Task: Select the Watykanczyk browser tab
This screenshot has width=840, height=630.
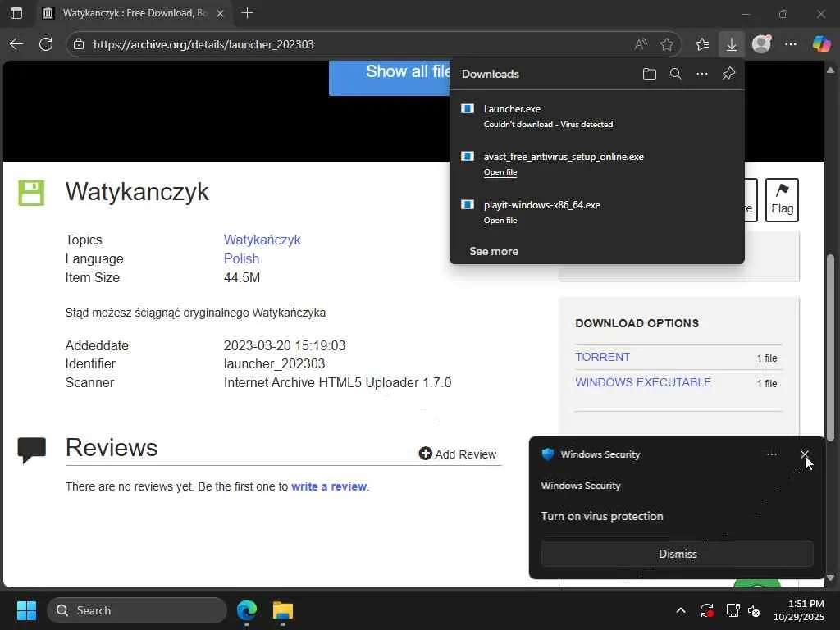Action: (x=134, y=13)
